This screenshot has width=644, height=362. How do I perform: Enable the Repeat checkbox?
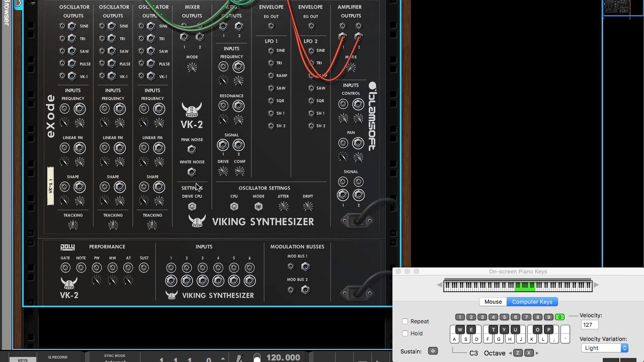point(405,321)
